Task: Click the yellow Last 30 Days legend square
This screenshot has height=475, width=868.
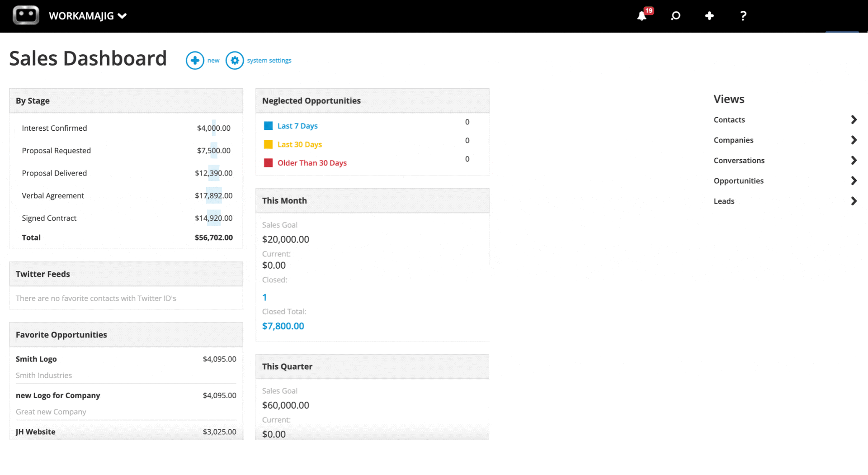Action: point(268,144)
